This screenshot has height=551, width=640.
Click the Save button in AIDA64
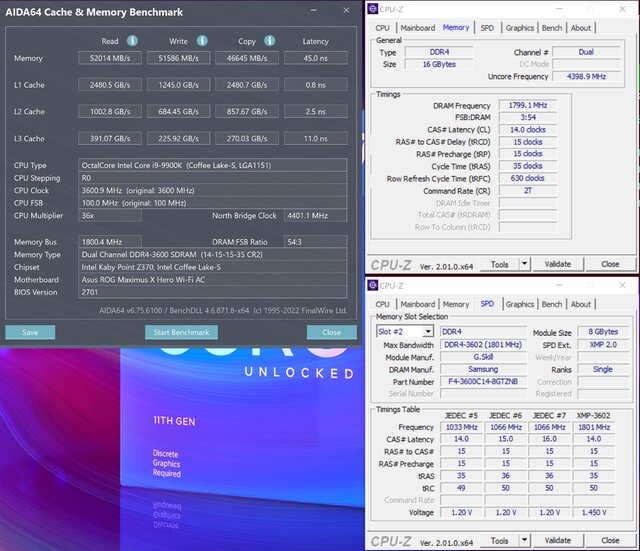30,332
